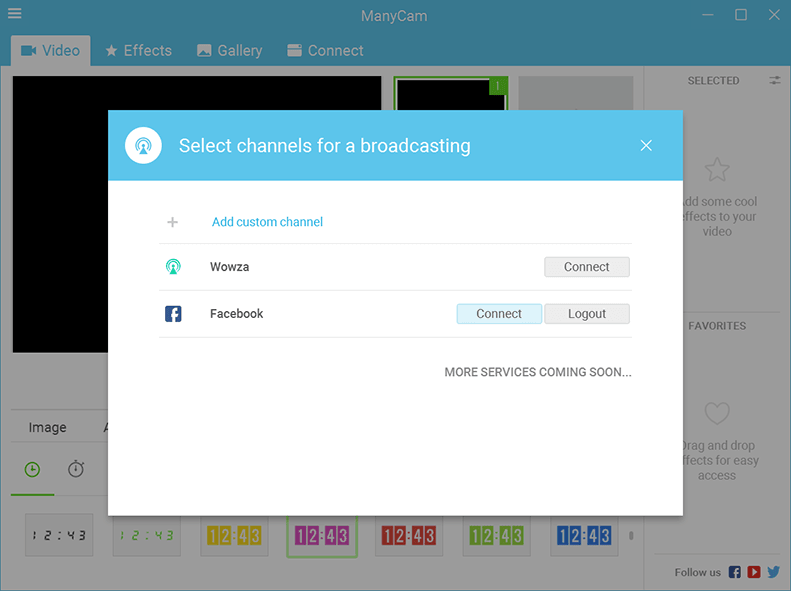Open the hamburger menu in title bar
The height and width of the screenshot is (591, 791).
coord(15,14)
